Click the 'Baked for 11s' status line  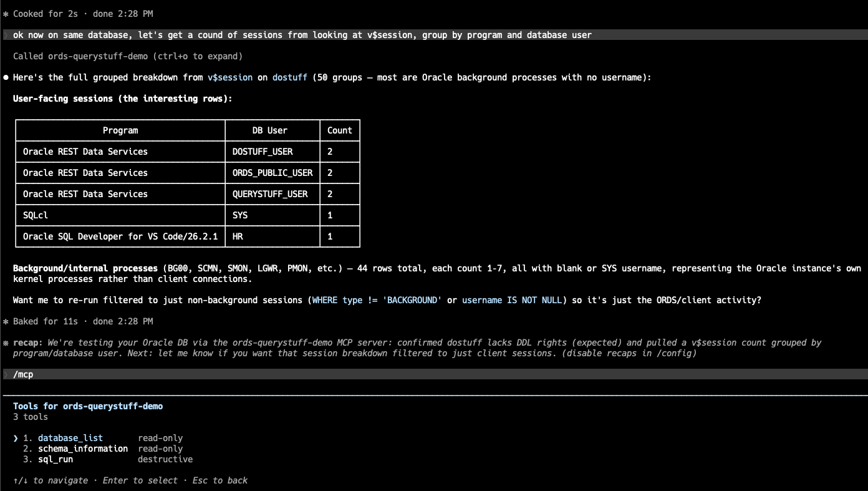click(78, 321)
